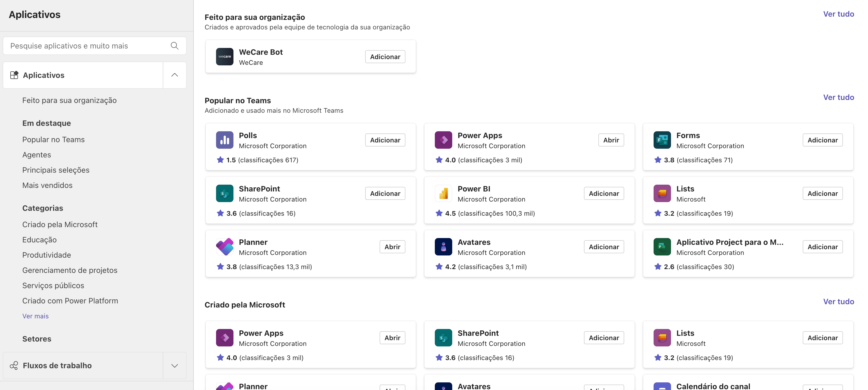
Task: Collapse the Aplicativos section chevron
Action: (x=174, y=75)
